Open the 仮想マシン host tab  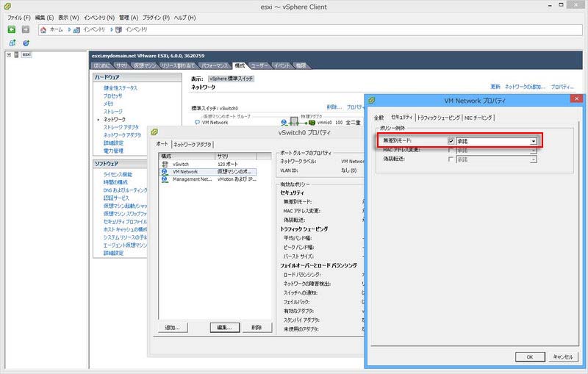(144, 65)
